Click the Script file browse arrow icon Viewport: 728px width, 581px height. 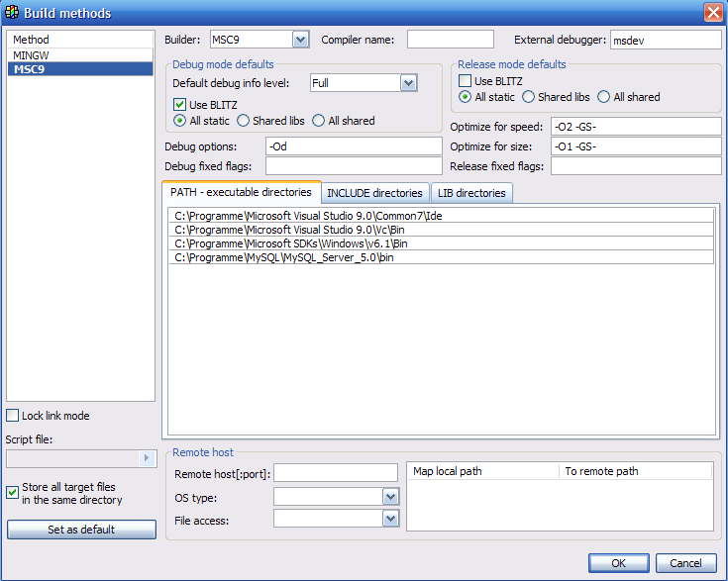coord(147,458)
